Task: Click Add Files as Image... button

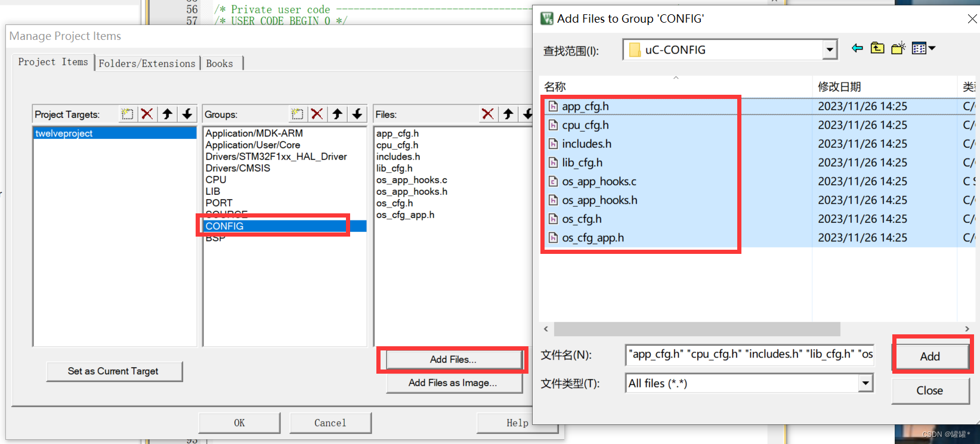Action: click(x=453, y=383)
